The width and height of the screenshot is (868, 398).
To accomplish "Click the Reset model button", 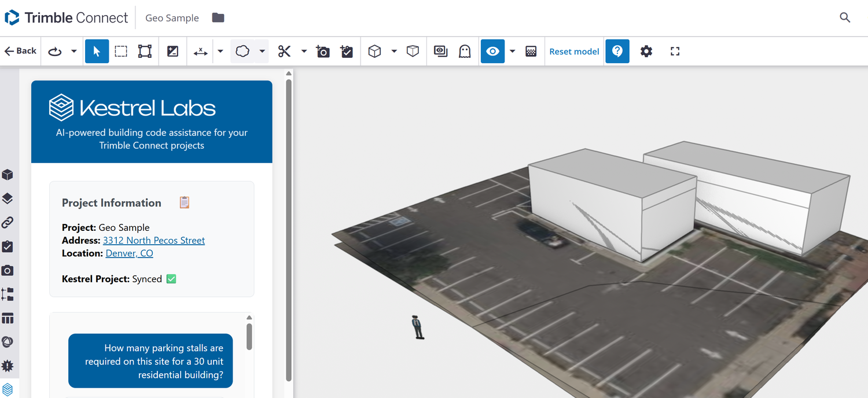I will coord(574,51).
